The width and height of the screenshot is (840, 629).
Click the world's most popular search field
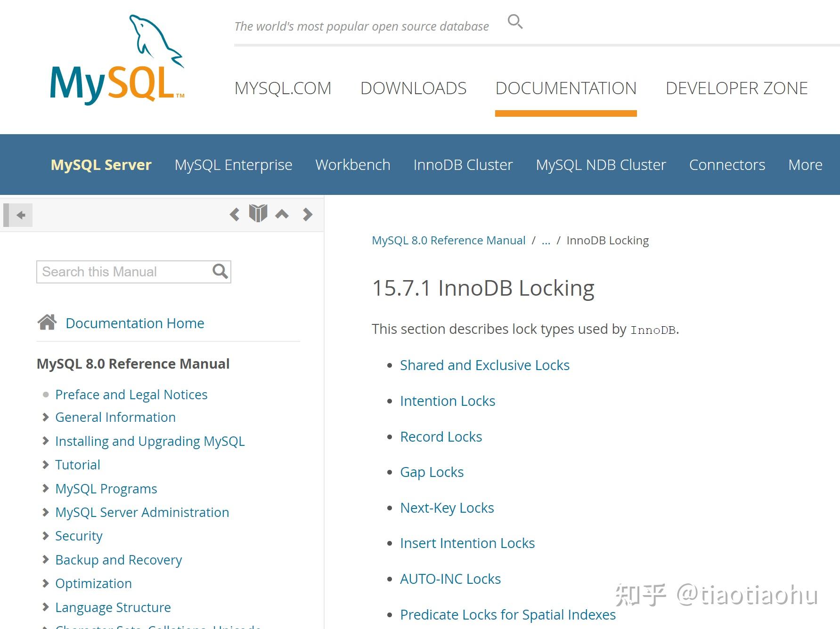pos(361,26)
